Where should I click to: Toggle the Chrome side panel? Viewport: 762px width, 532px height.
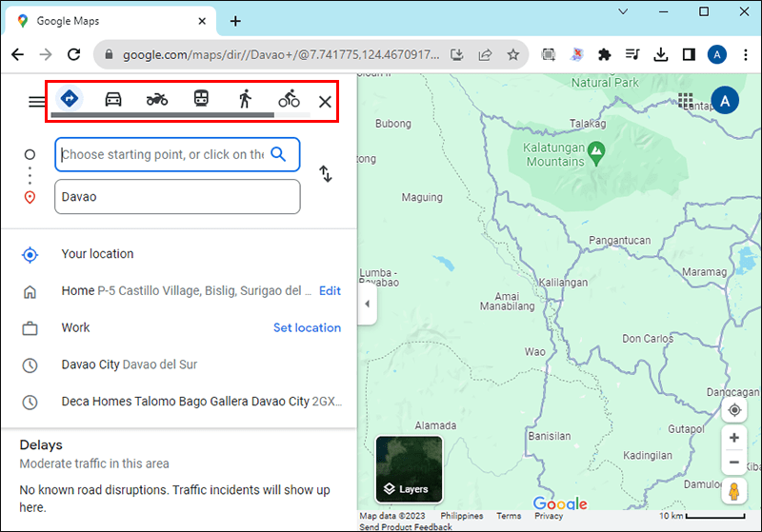coord(689,54)
